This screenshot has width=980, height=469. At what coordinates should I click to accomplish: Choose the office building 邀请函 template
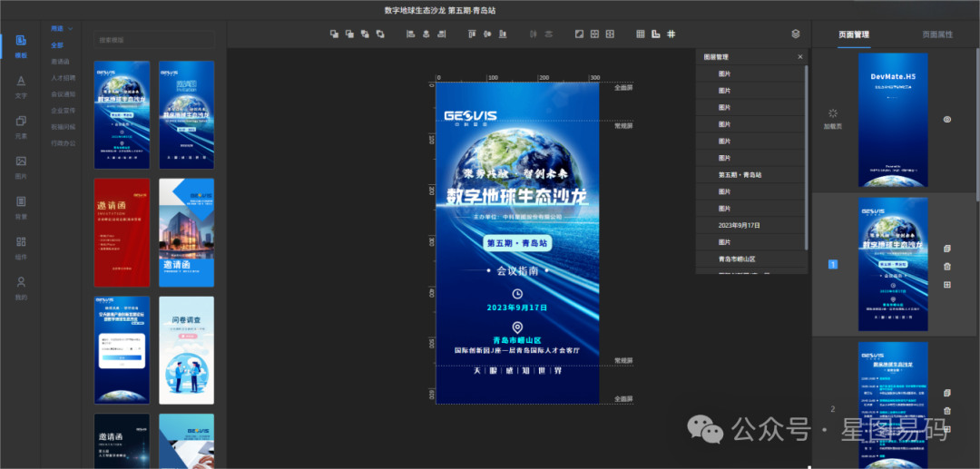tap(186, 232)
